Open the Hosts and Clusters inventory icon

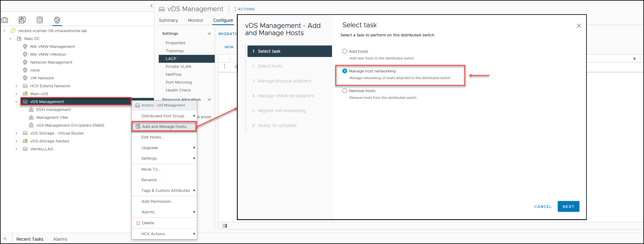tap(5, 20)
